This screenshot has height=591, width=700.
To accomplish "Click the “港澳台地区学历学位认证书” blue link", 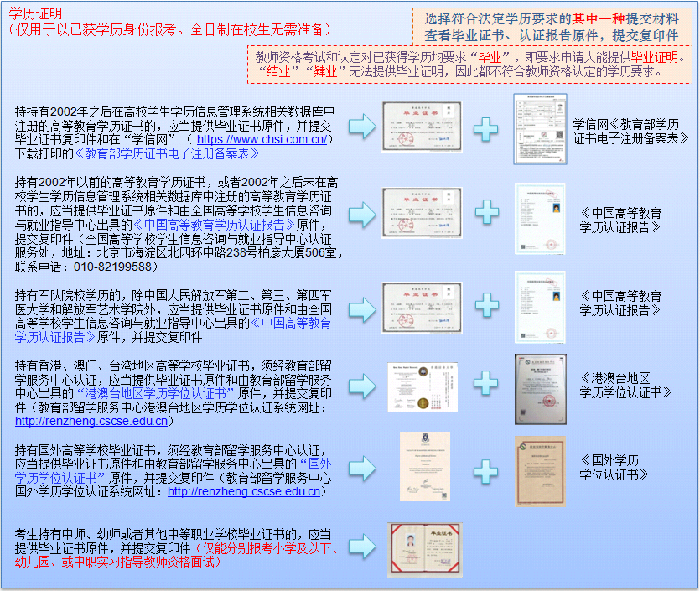I will pyautogui.click(x=157, y=392).
